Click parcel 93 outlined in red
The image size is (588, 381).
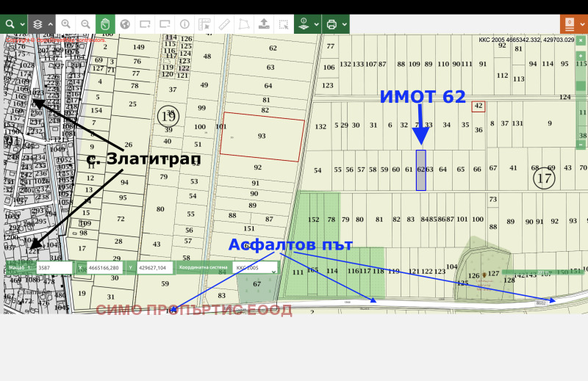pyautogui.click(x=262, y=137)
